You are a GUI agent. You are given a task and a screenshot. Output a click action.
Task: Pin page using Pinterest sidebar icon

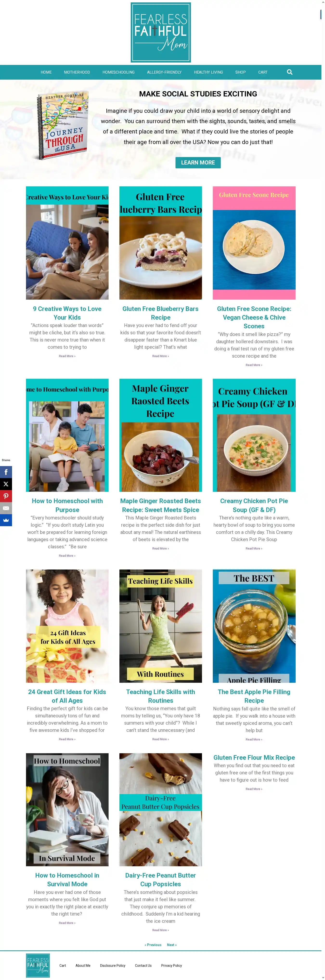tap(6, 496)
